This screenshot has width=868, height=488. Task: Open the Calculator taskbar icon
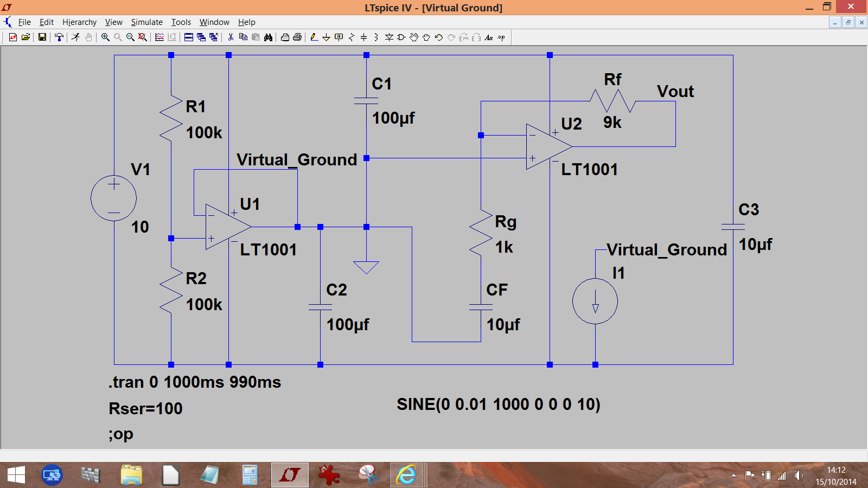[x=250, y=476]
